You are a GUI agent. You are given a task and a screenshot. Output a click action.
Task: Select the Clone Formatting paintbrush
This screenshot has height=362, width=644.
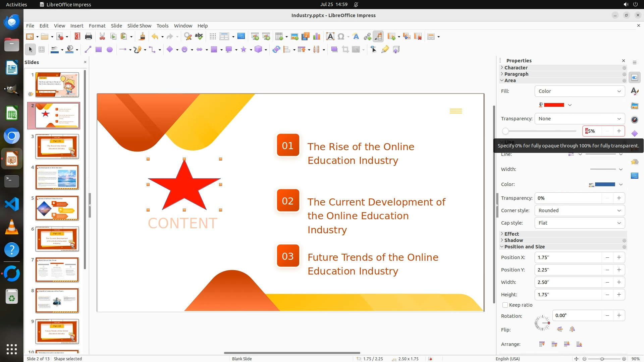142,37
